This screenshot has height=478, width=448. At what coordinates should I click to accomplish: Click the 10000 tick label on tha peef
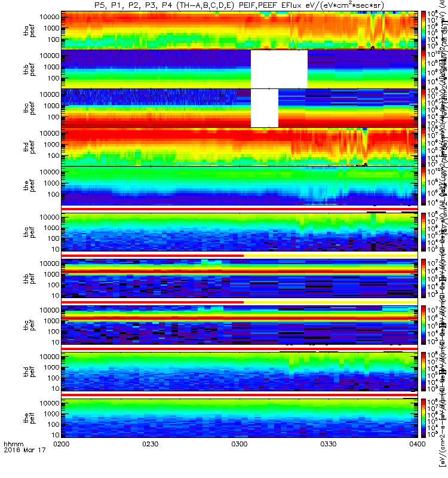pos(50,17)
